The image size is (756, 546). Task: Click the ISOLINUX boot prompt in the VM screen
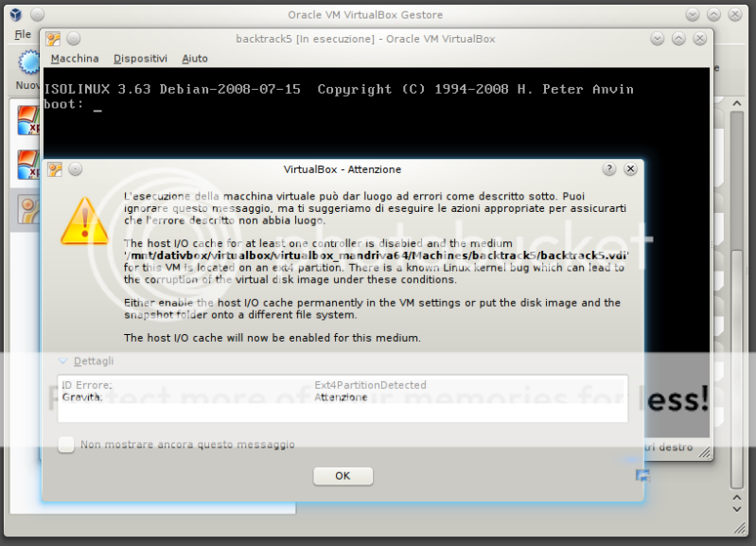click(73, 104)
